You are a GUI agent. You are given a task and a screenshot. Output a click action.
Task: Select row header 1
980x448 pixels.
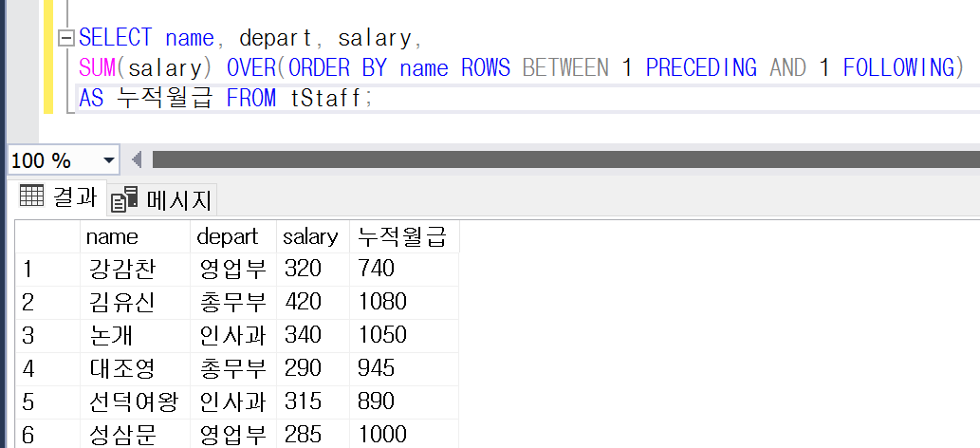point(47,269)
